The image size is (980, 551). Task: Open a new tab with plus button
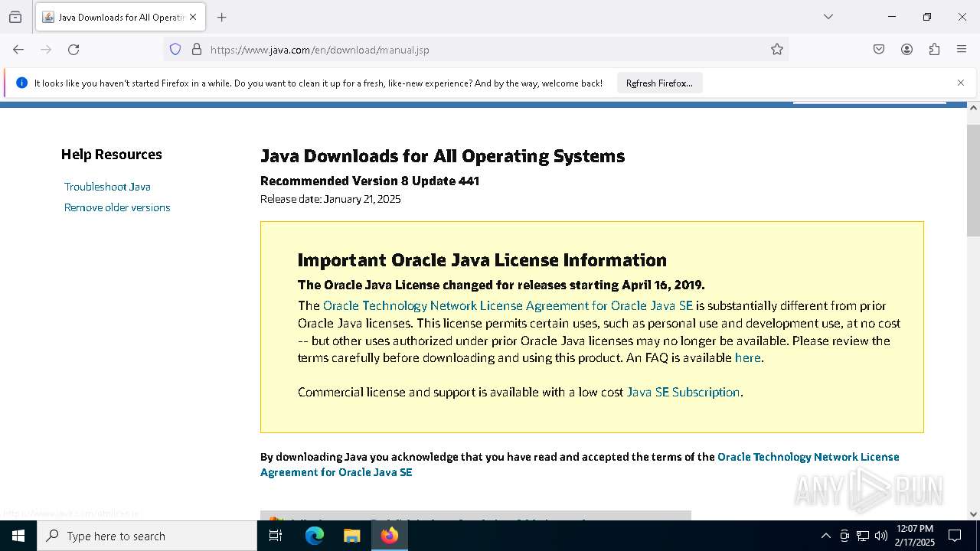222,17
